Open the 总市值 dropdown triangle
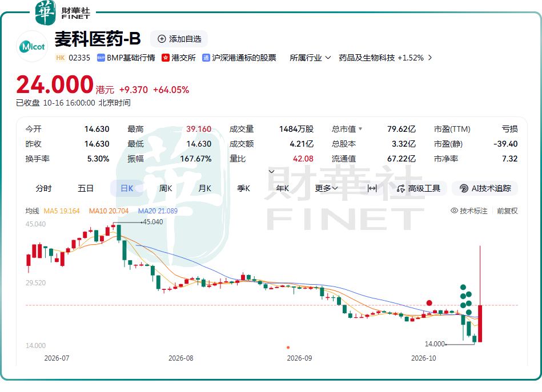 click(360, 129)
